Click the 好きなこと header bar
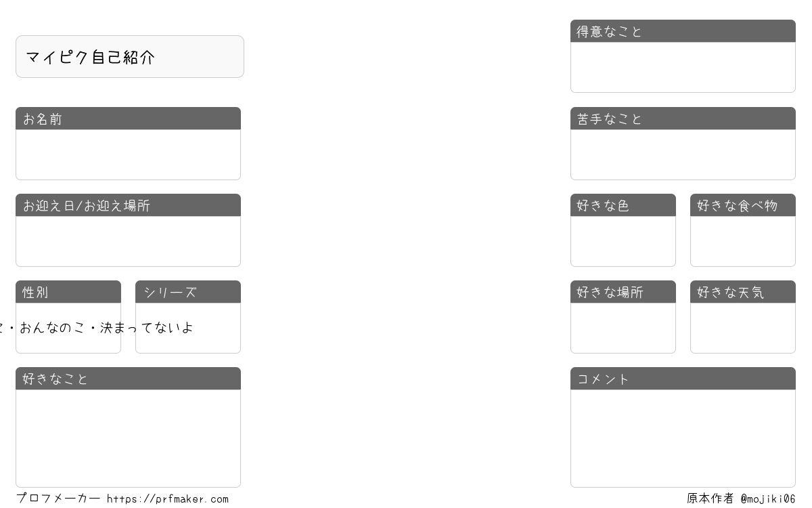 128,379
